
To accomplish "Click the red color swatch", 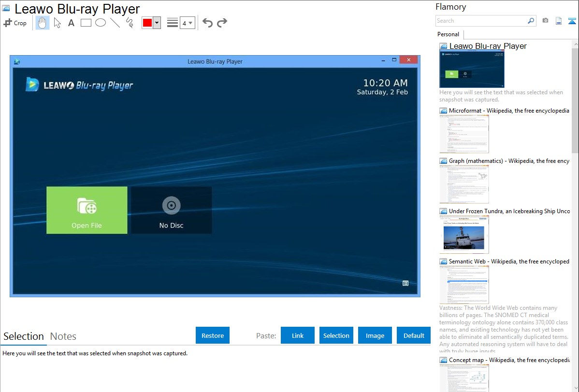I will pos(147,23).
